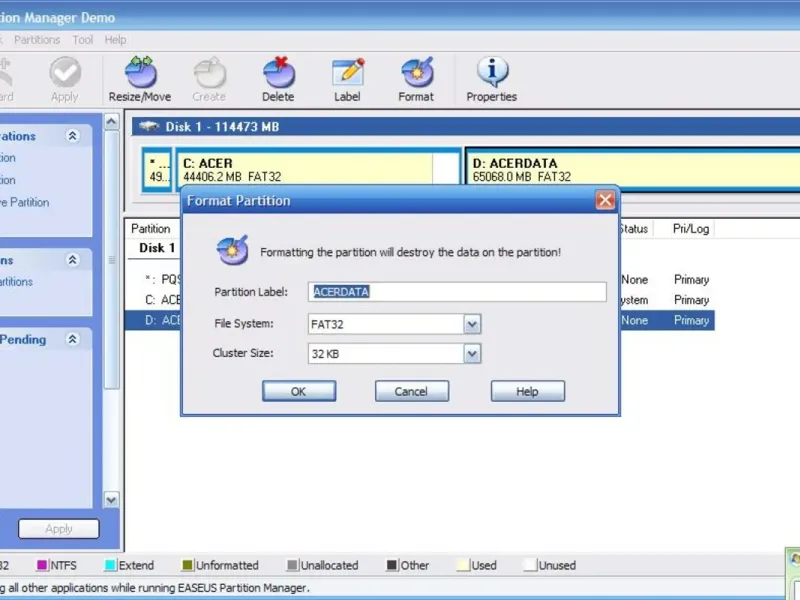This screenshot has height=600, width=800.
Task: Click the Pri/Log column header
Action: pyautogui.click(x=691, y=229)
